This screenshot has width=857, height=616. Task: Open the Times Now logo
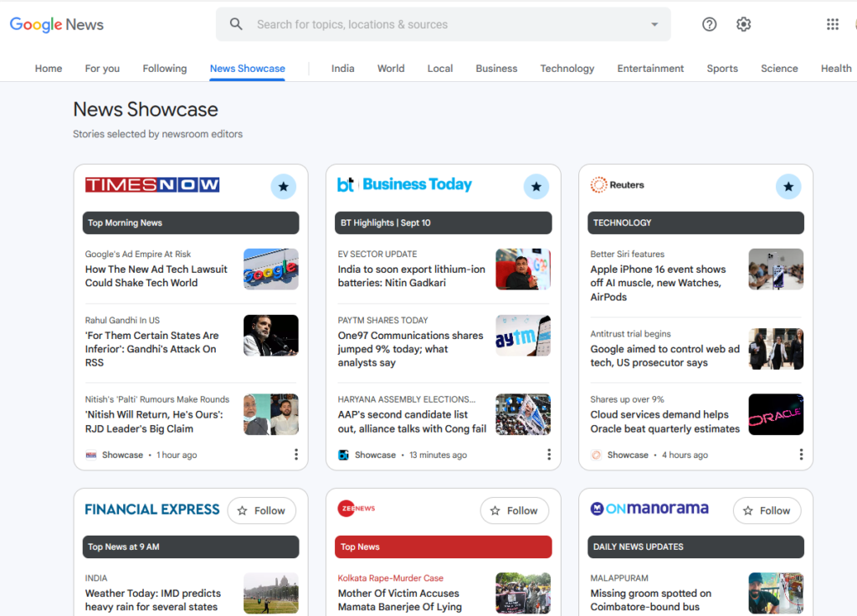click(x=152, y=185)
